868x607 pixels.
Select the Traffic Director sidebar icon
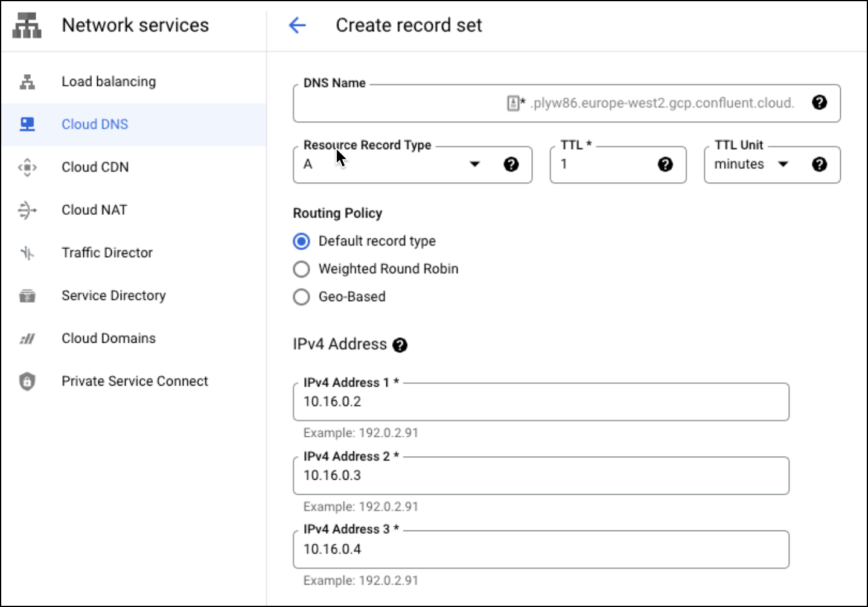[x=27, y=252]
